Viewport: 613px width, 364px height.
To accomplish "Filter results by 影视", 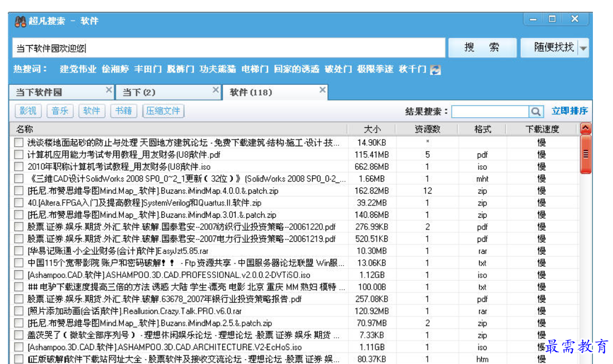I will coord(28,111).
